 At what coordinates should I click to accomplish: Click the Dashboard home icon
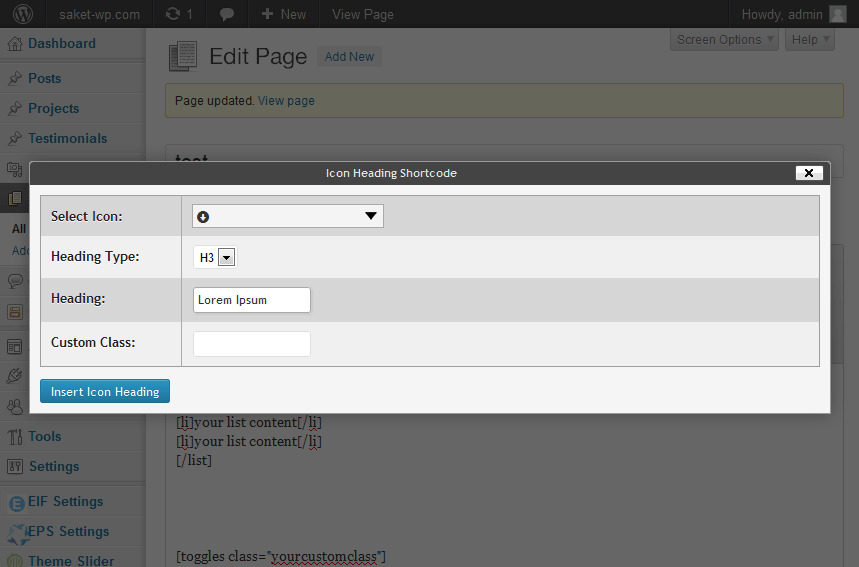point(15,44)
